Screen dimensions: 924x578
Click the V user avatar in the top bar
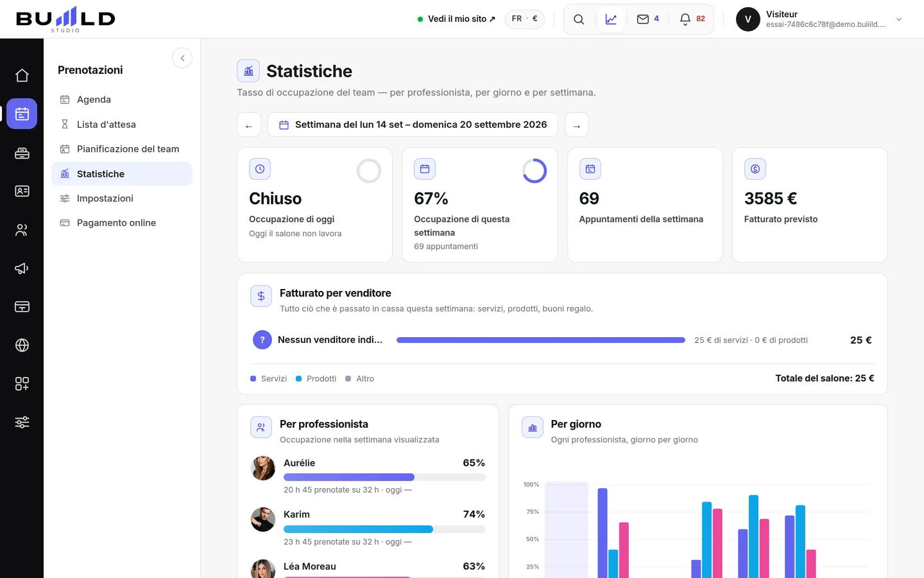[x=748, y=19]
